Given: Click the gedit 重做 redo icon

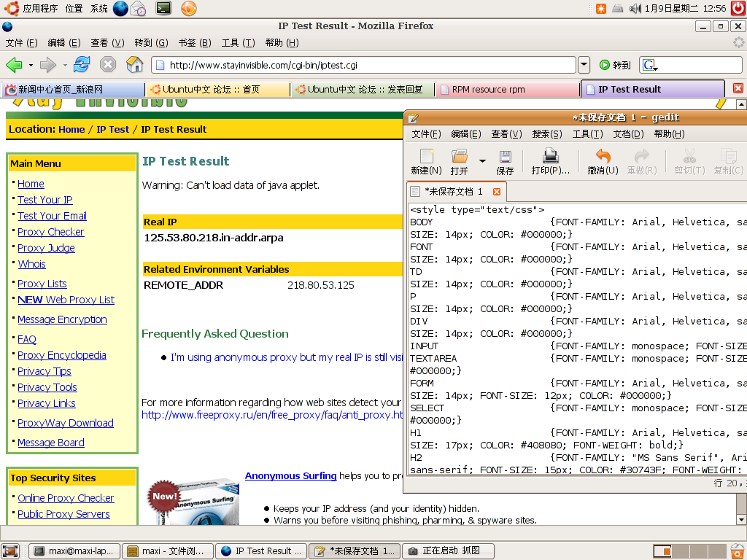Looking at the screenshot, I should coord(642,161).
